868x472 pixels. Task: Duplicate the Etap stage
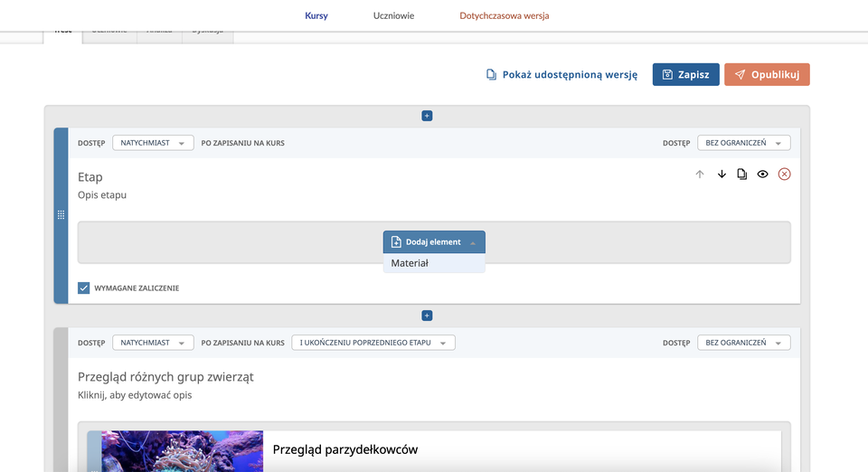click(742, 175)
